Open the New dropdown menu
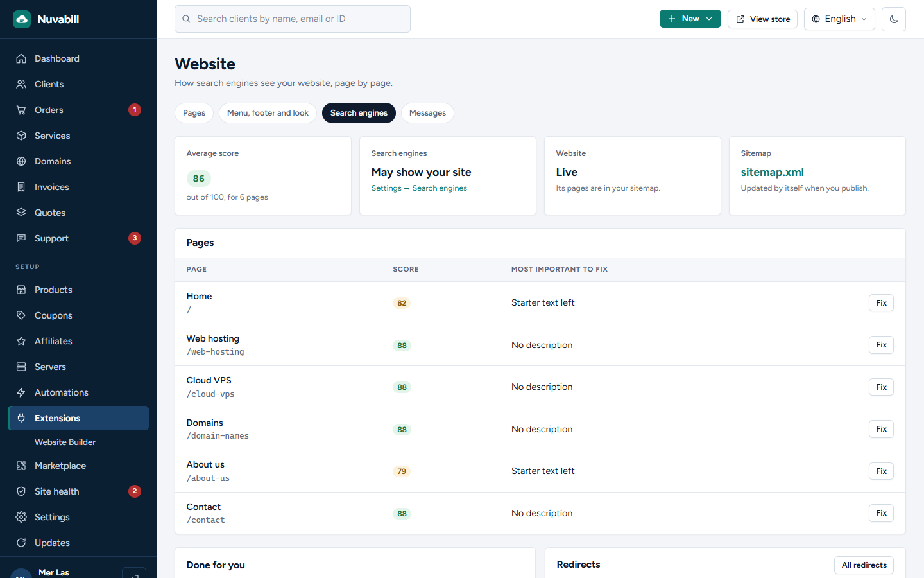Screen dimensions: 924x578 click(690, 19)
